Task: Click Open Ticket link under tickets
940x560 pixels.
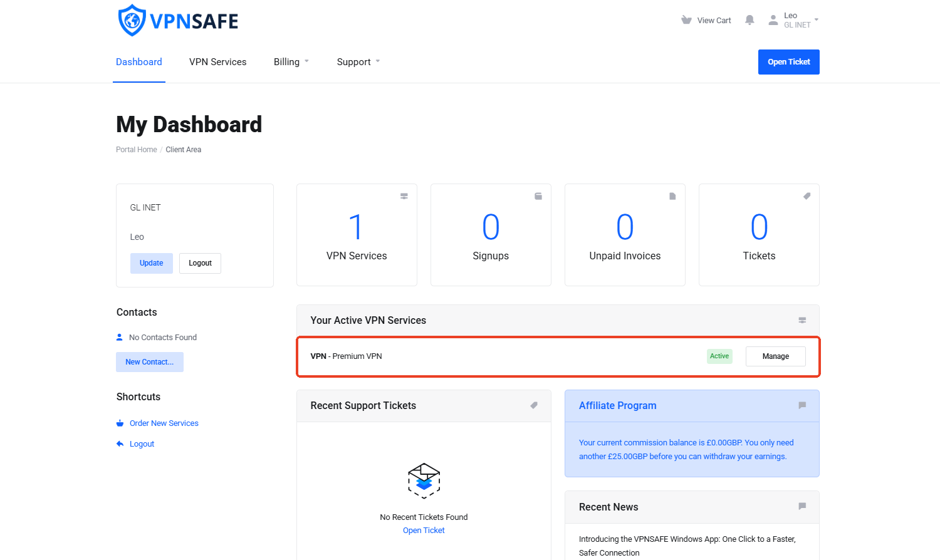Action: coord(424,531)
